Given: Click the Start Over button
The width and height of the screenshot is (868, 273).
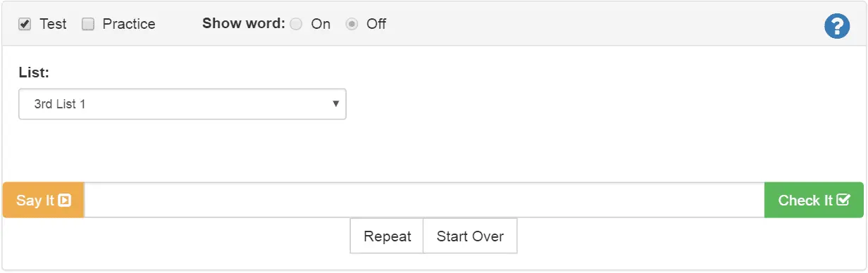Looking at the screenshot, I should [x=470, y=236].
